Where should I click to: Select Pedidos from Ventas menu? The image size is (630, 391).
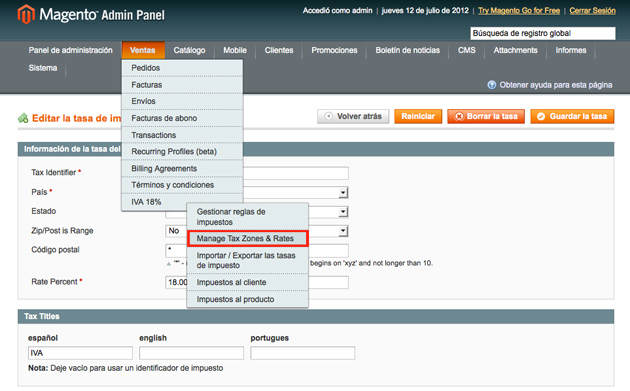tap(182, 68)
